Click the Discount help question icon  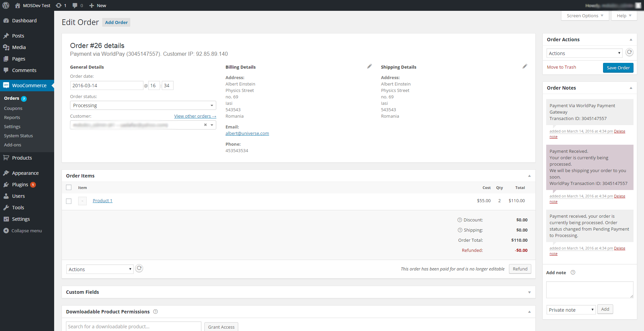(460, 220)
